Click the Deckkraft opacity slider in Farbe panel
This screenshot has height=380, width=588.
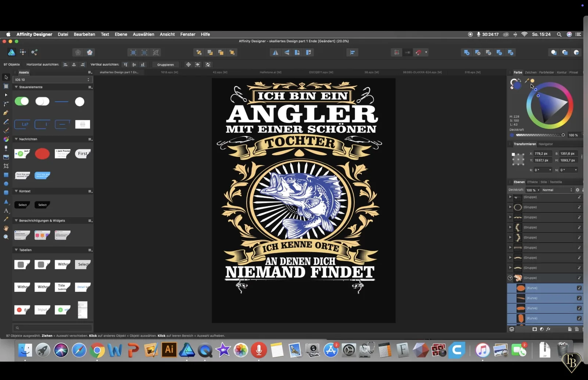click(x=539, y=135)
